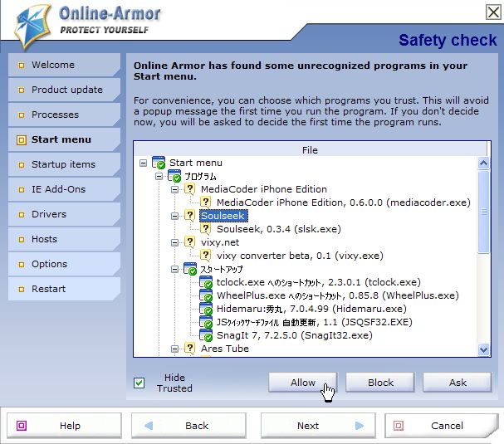Toggle the Hide Trusted checkbox
The image size is (504, 444).
click(x=139, y=383)
